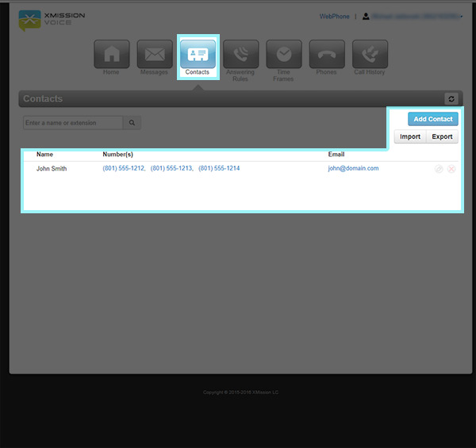Click the magnifier search button
This screenshot has height=448, width=476.
(132, 123)
